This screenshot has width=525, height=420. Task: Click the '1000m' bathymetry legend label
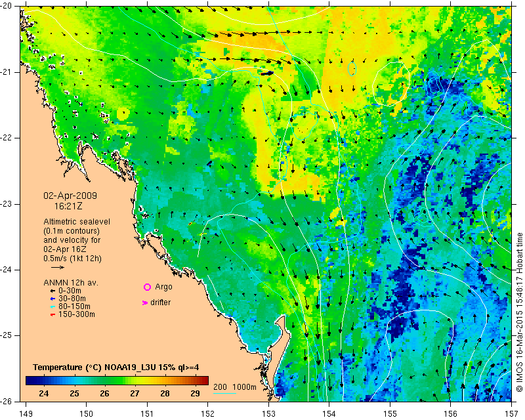pyautogui.click(x=244, y=387)
